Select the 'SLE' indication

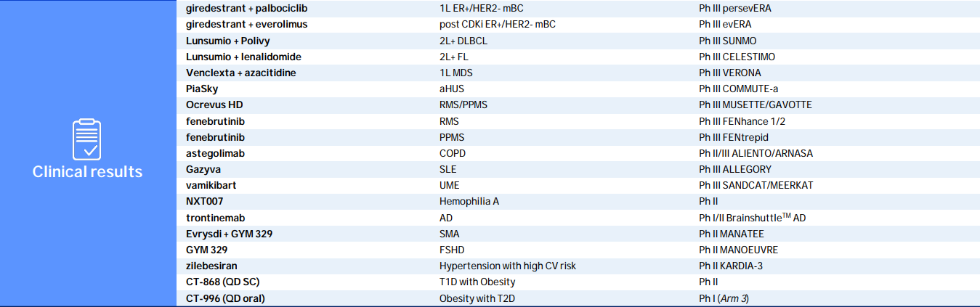449,169
